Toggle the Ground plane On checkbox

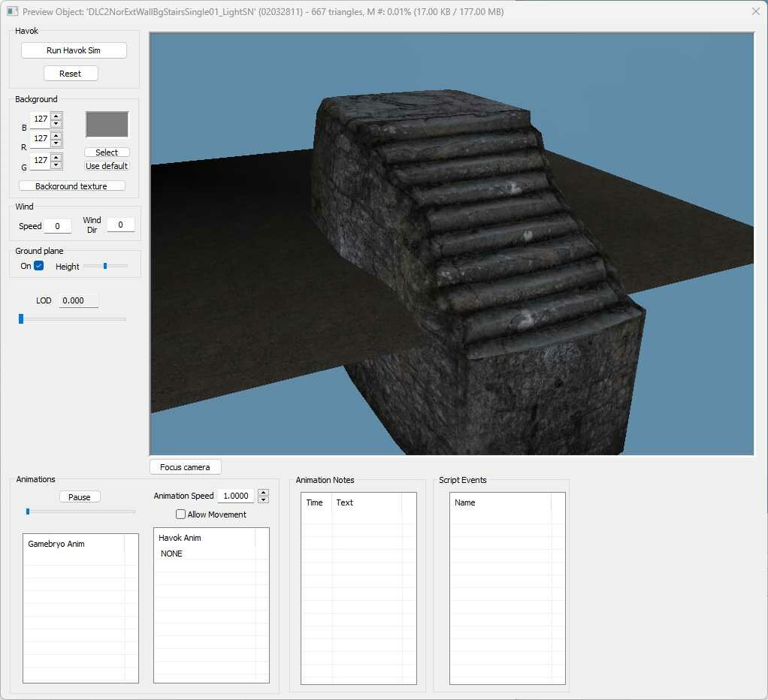tap(38, 266)
